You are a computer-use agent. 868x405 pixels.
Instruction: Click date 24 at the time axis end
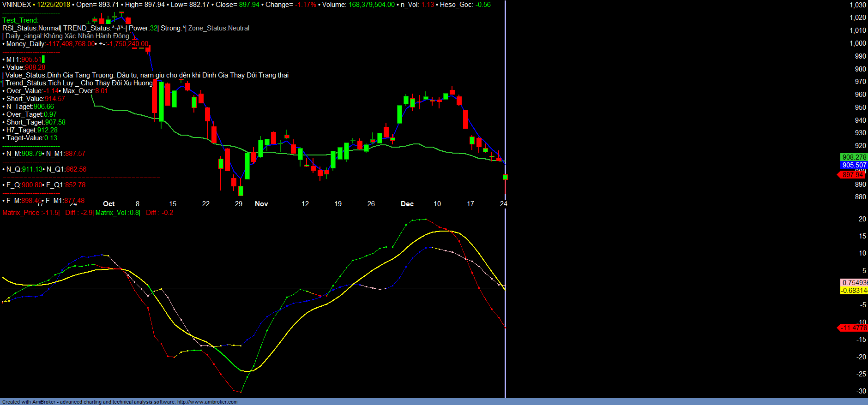click(x=503, y=204)
